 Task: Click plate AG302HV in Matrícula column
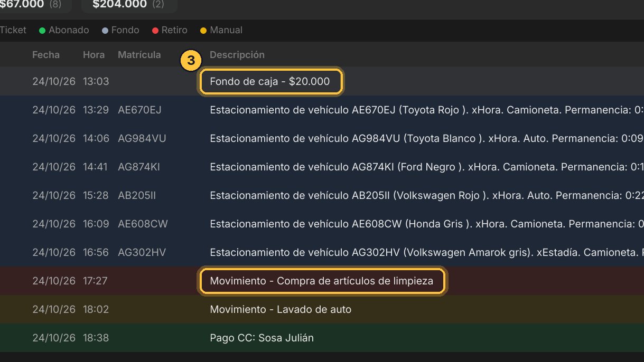(142, 252)
